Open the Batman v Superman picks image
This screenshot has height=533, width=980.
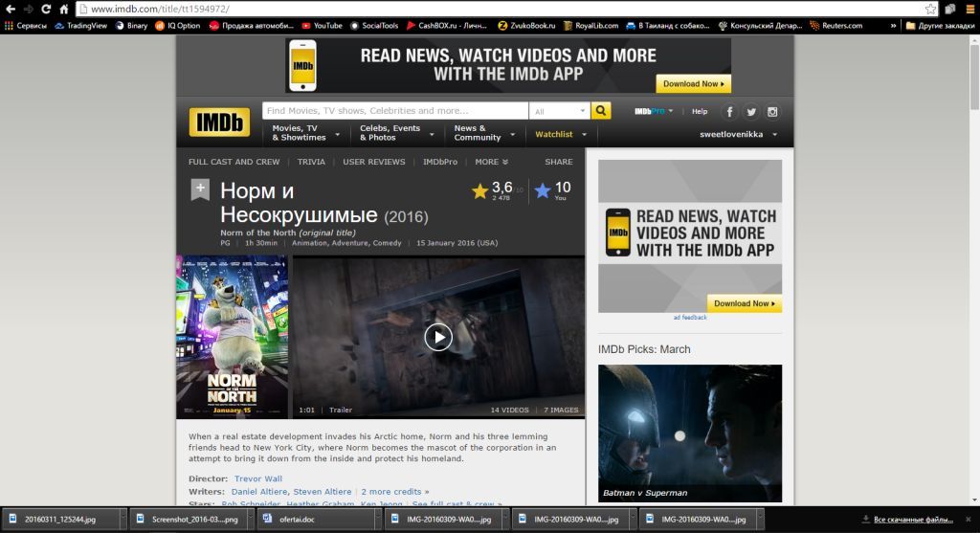click(x=690, y=433)
